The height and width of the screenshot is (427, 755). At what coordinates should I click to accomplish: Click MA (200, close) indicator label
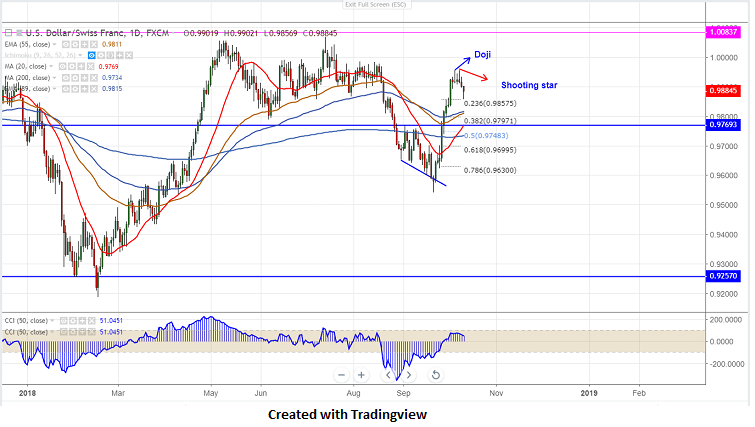27,78
